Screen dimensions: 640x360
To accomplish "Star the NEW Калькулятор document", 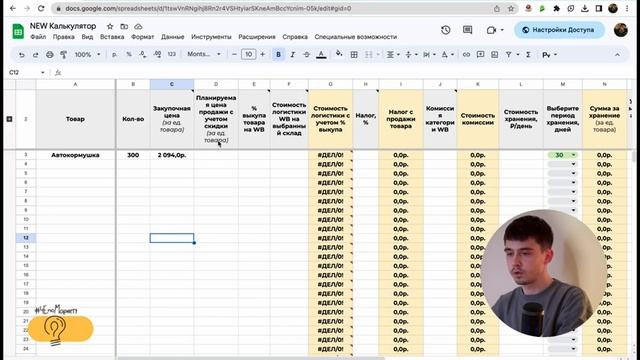I will click(110, 26).
